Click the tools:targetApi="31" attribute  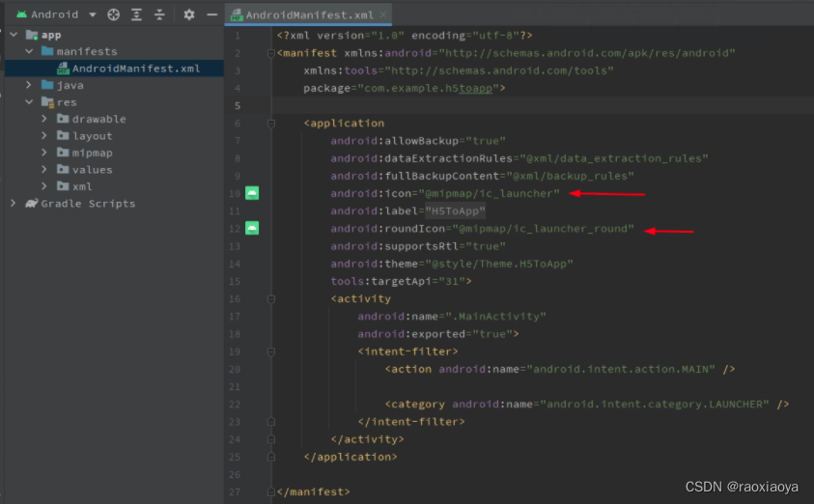coord(398,281)
